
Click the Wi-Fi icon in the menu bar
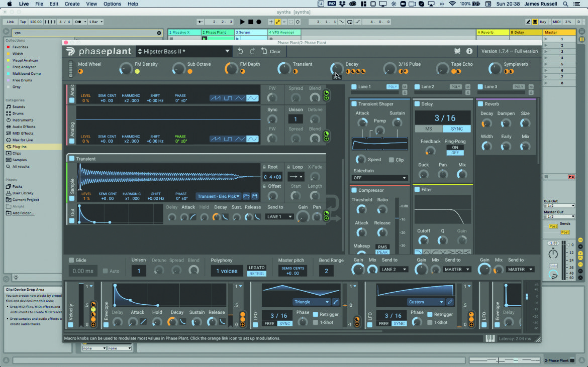pyautogui.click(x=452, y=4)
